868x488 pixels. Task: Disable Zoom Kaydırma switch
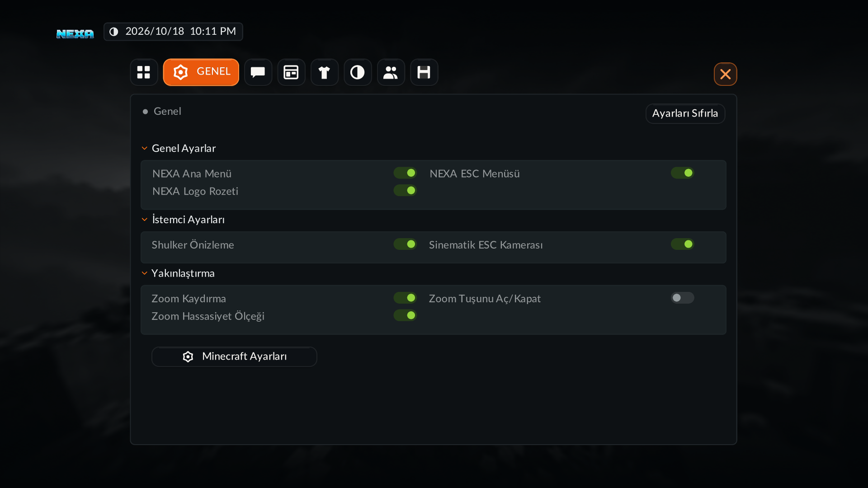[x=405, y=298]
